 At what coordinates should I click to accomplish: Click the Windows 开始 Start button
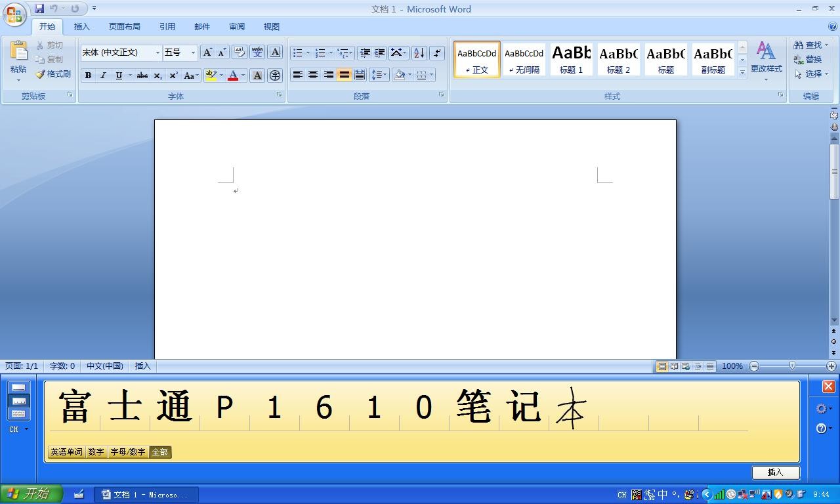click(x=31, y=494)
